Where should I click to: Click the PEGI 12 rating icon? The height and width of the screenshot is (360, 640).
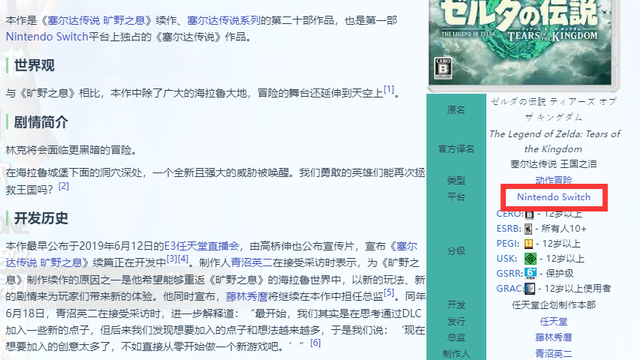coord(529,244)
